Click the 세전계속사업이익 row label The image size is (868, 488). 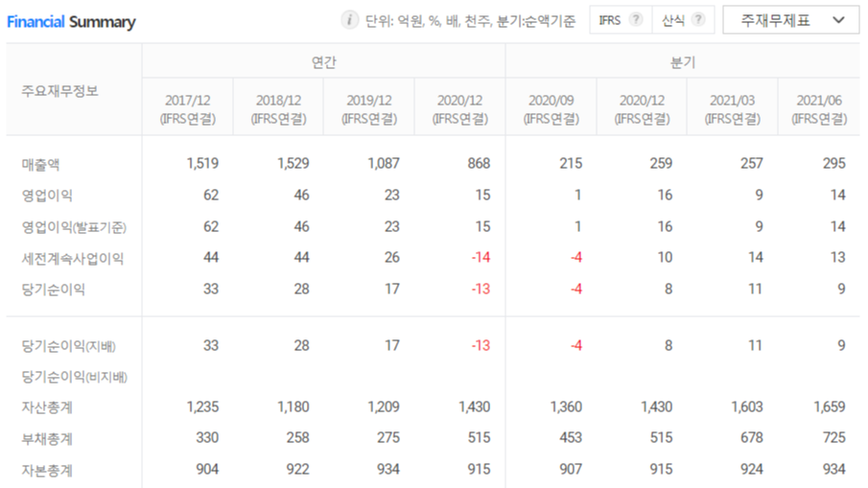pyautogui.click(x=73, y=259)
